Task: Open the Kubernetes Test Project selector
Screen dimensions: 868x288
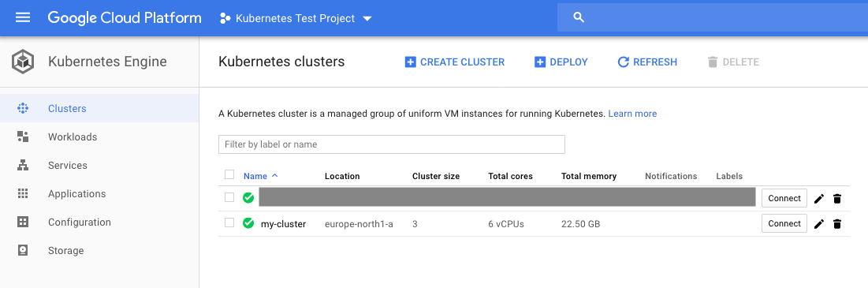Action: click(296, 18)
